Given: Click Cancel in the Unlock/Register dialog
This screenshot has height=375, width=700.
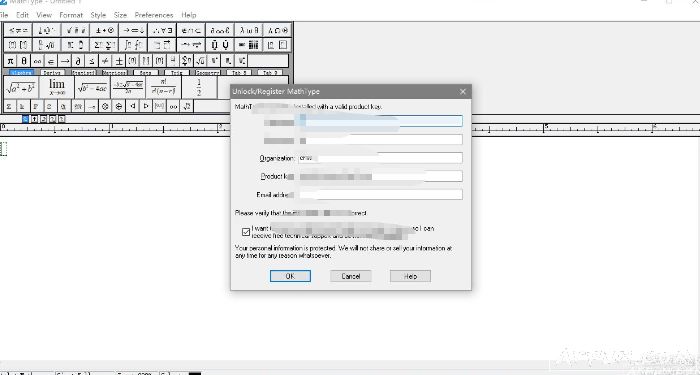Looking at the screenshot, I should coord(350,276).
